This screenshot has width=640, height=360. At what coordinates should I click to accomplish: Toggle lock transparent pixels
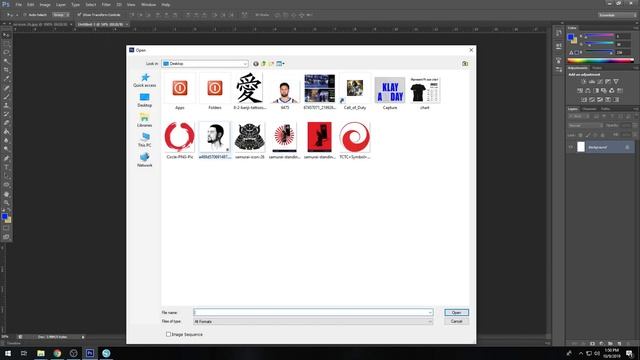pos(580,135)
